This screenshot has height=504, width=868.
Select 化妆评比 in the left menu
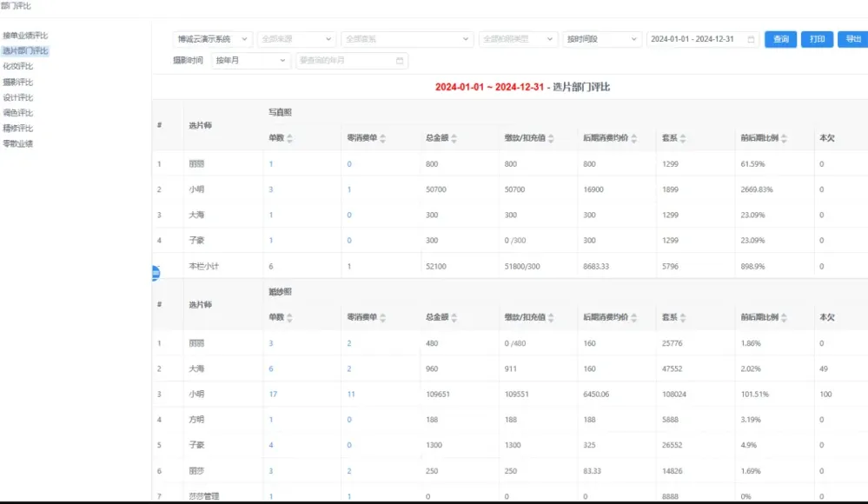click(18, 66)
